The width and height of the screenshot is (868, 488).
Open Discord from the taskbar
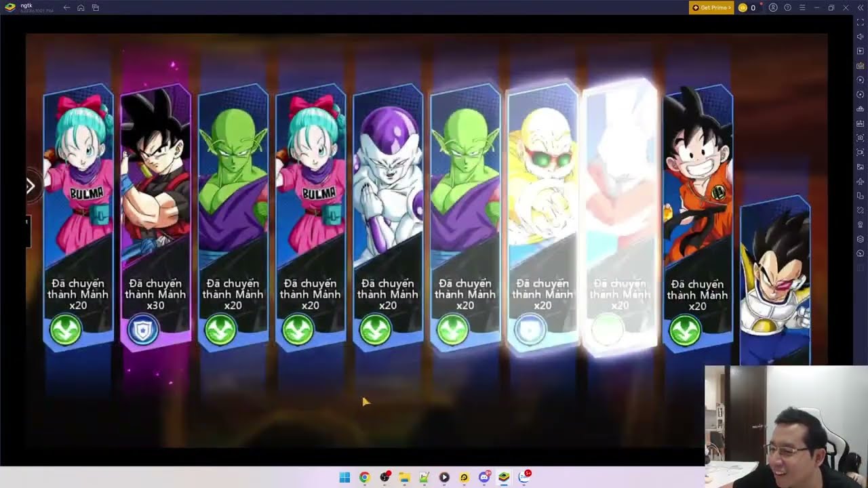coord(484,477)
